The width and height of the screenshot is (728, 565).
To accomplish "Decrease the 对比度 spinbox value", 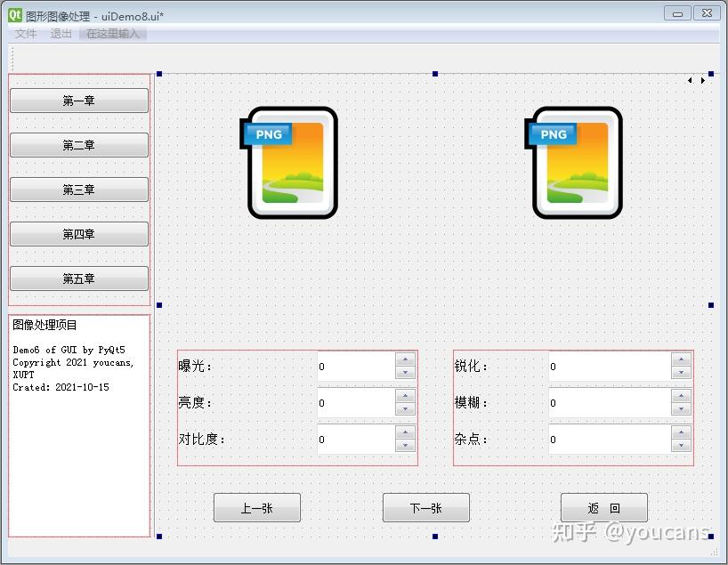I will (405, 445).
